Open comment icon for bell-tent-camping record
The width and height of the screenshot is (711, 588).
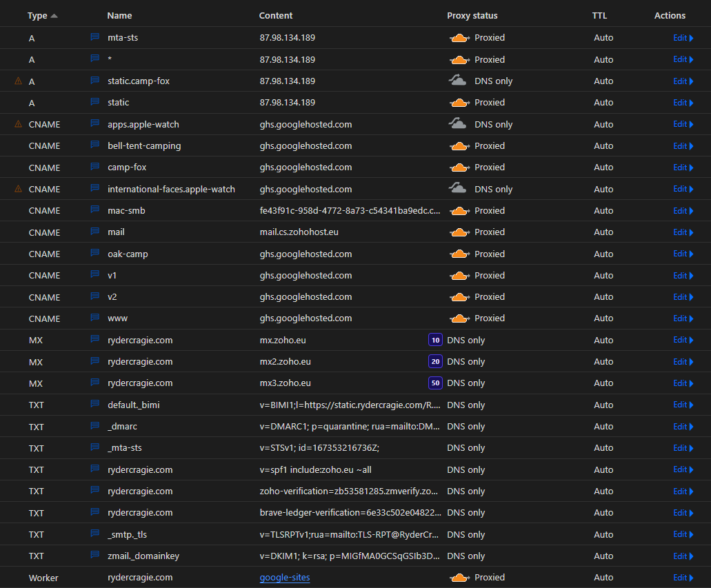pyautogui.click(x=94, y=145)
